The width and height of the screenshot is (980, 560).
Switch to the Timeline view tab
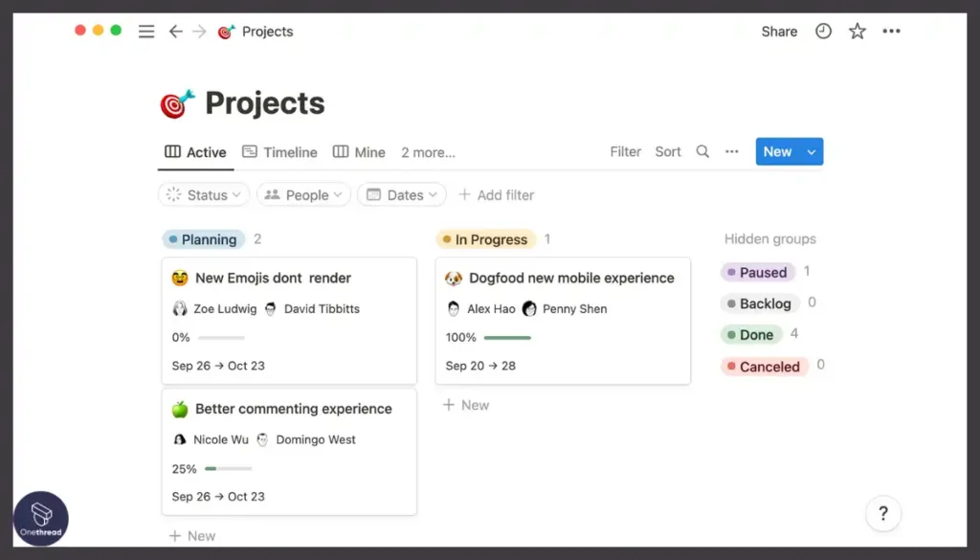[278, 151]
